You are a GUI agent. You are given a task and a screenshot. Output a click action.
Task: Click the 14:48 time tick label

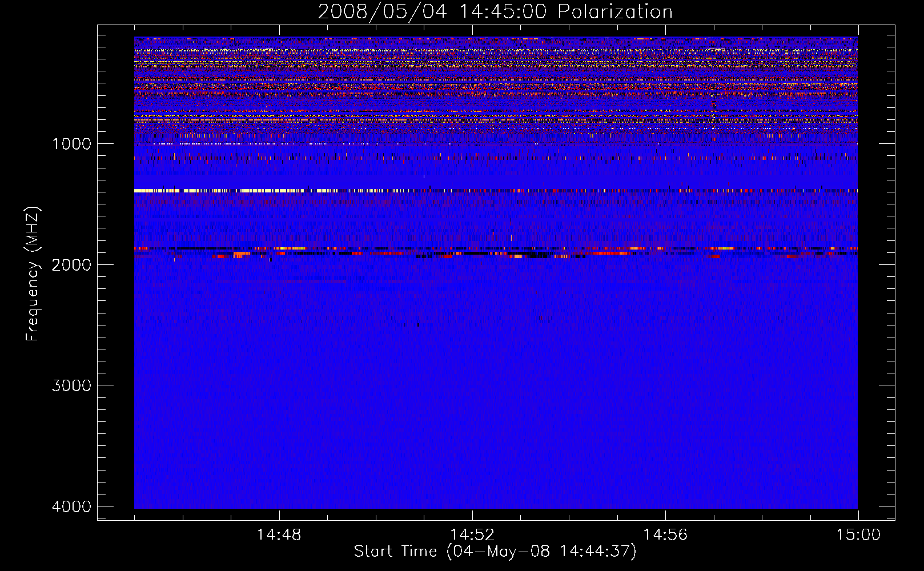click(x=279, y=535)
